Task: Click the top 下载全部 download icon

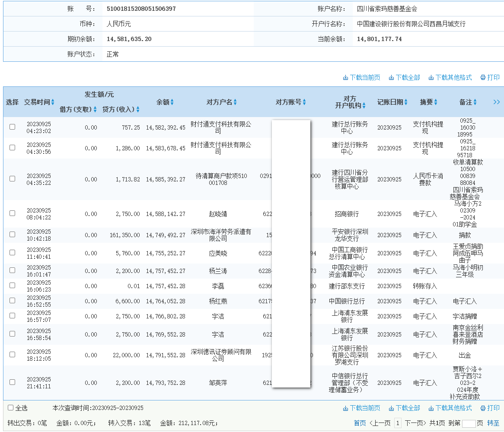Action: [391, 78]
